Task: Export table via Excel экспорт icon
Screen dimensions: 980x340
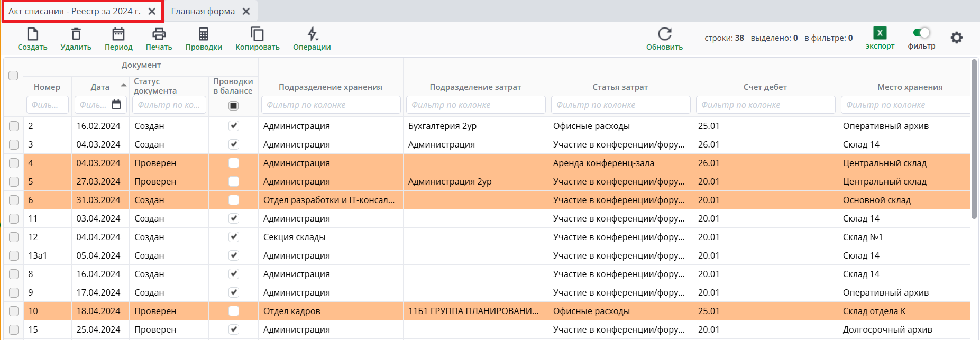Action: pyautogui.click(x=880, y=33)
